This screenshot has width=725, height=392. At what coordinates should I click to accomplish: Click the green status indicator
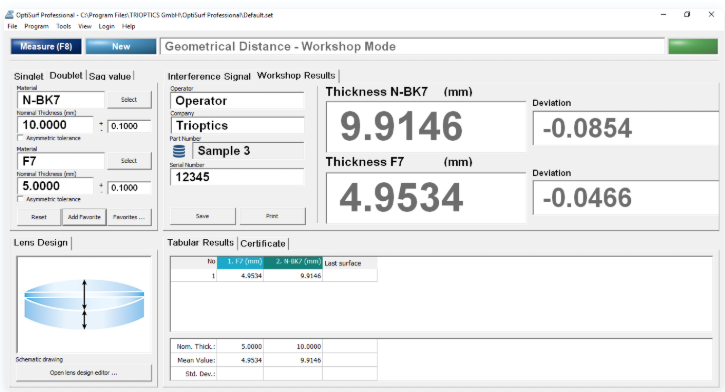click(693, 46)
